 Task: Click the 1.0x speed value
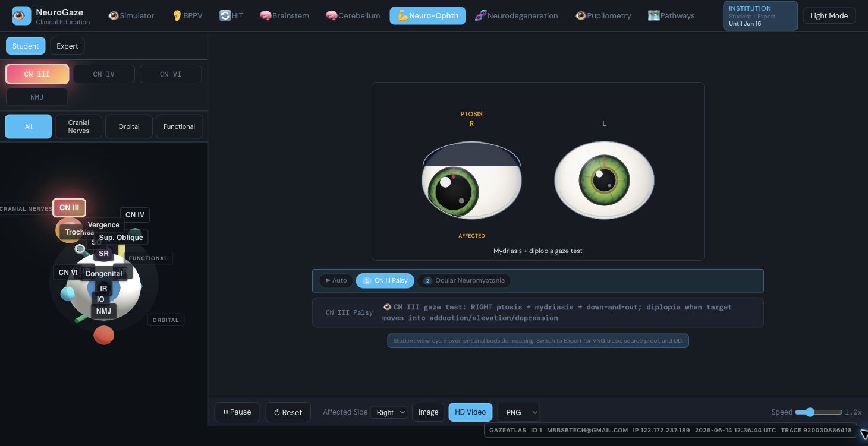coord(853,412)
